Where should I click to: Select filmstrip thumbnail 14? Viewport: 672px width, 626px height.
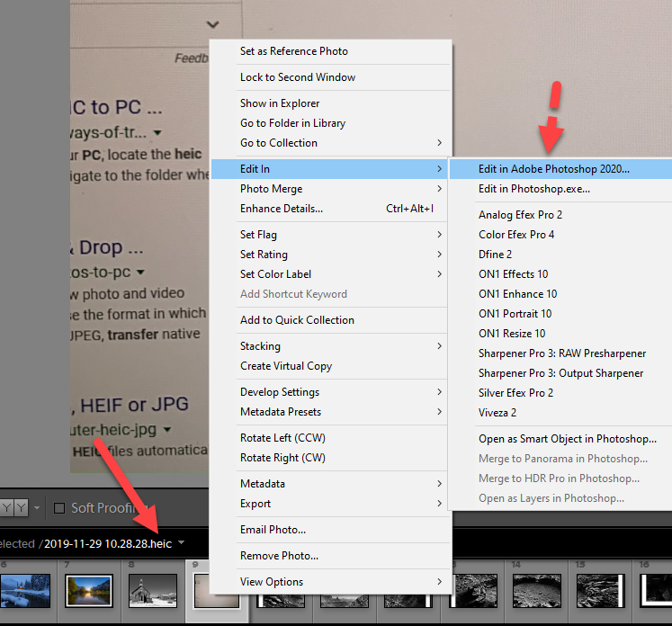[537, 591]
